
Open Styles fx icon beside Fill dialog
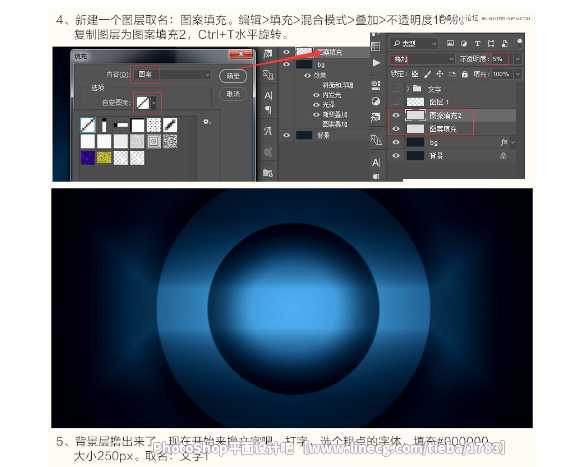point(267,54)
